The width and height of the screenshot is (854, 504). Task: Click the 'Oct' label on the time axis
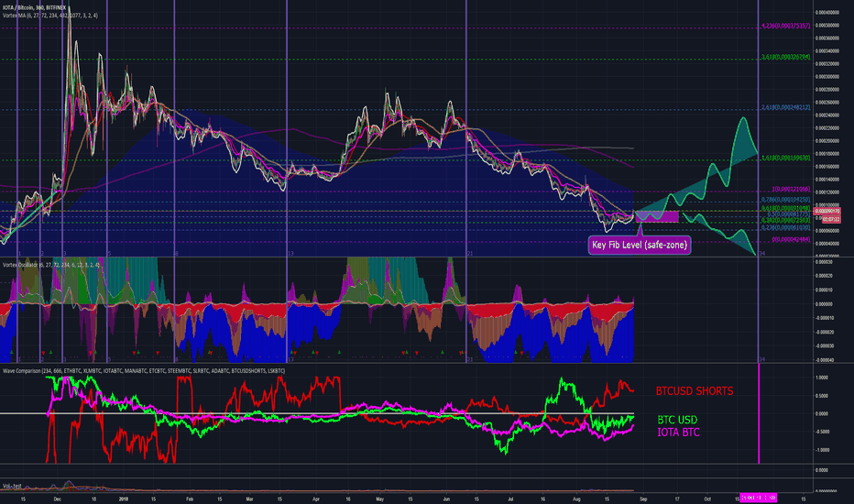pyautogui.click(x=707, y=499)
